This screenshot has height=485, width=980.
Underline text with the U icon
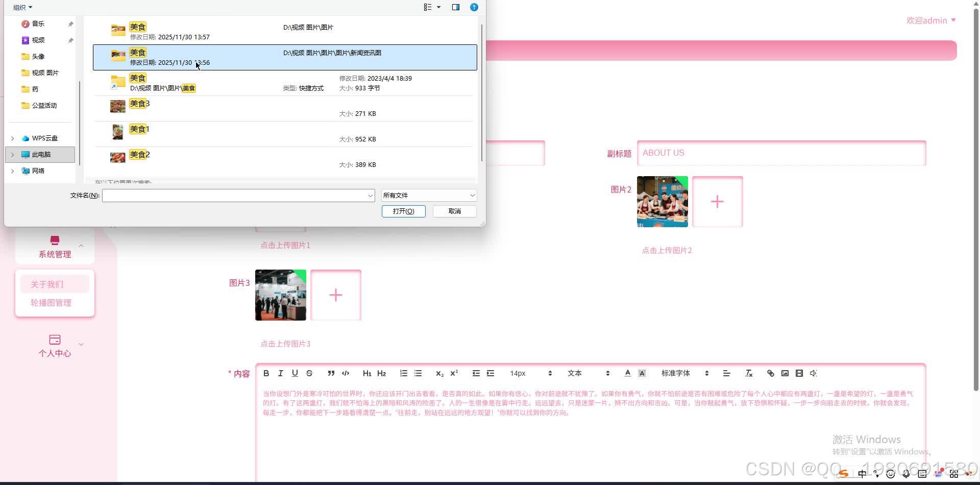(x=295, y=373)
